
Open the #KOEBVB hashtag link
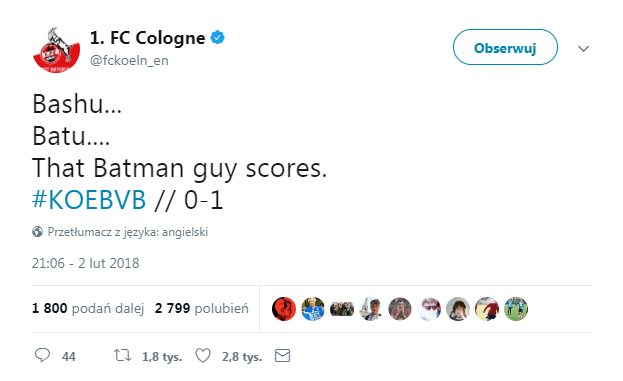89,199
